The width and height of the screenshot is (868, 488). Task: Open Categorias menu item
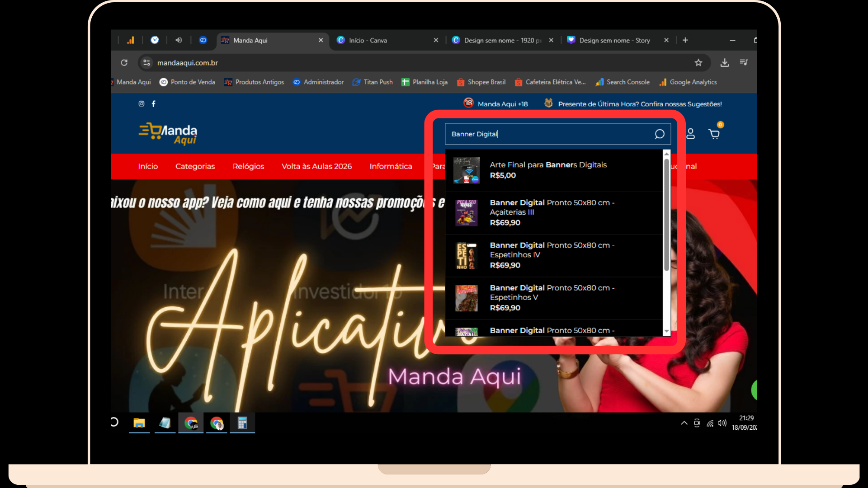tap(195, 166)
